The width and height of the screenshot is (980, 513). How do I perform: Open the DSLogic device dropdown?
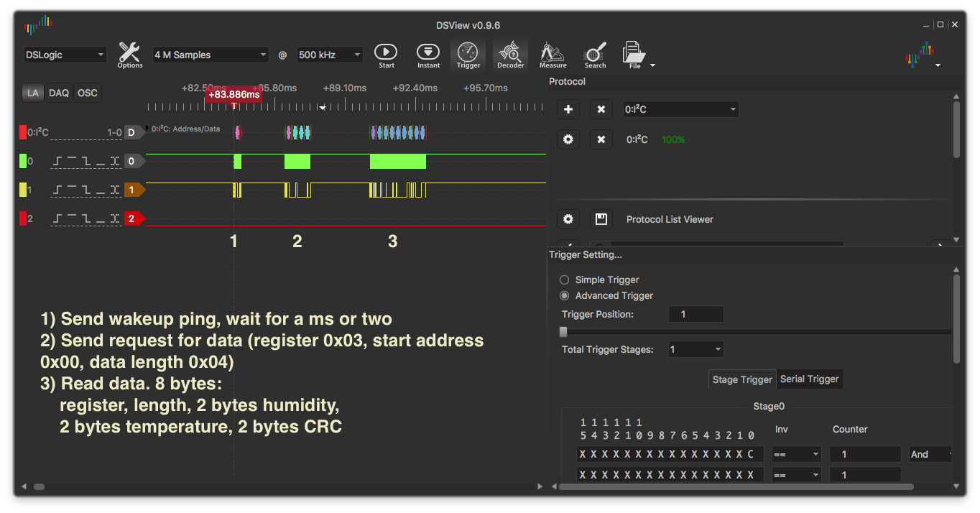pyautogui.click(x=65, y=55)
